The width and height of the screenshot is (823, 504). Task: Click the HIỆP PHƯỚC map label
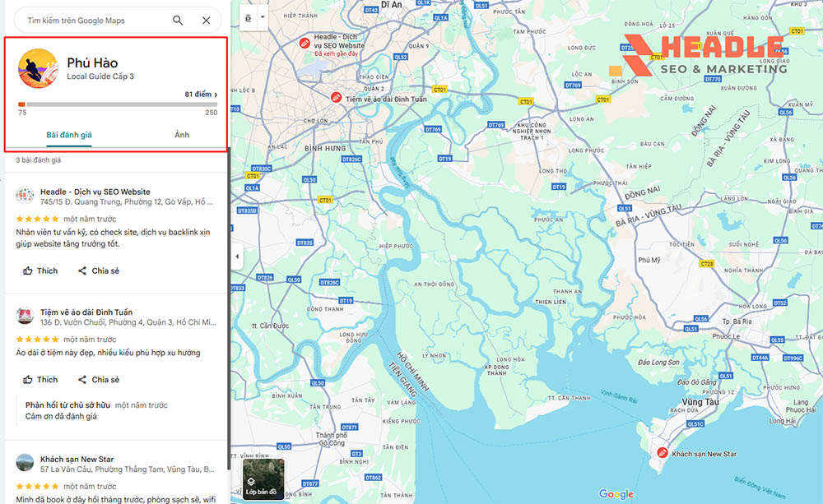point(396,246)
